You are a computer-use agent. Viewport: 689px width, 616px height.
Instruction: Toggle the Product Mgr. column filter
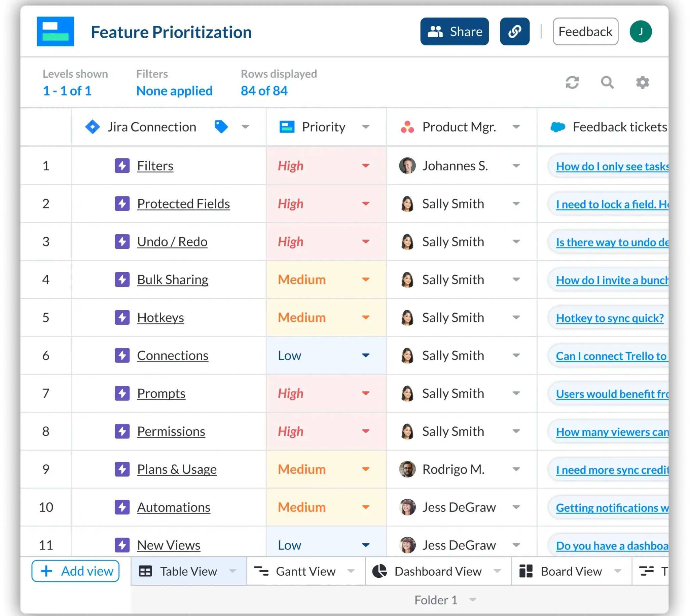click(x=518, y=127)
